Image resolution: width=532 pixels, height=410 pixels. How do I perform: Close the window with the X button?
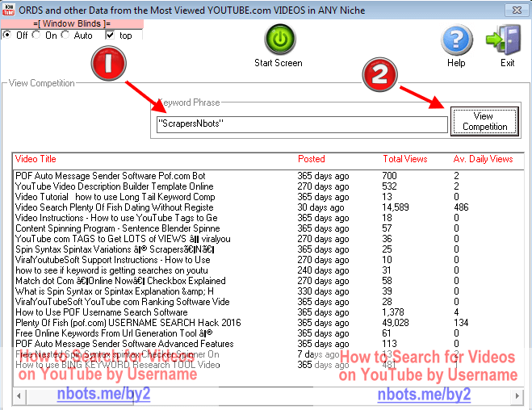tap(517, 10)
